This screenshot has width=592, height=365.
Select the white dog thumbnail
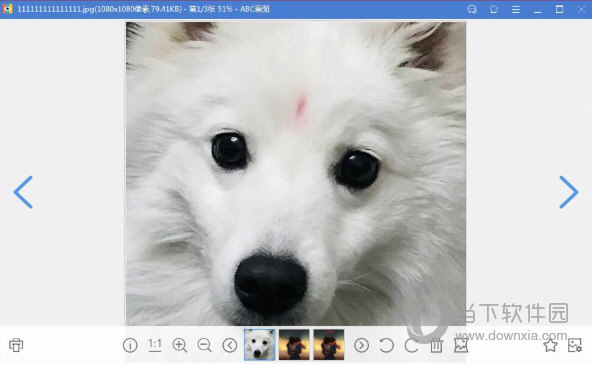(259, 344)
